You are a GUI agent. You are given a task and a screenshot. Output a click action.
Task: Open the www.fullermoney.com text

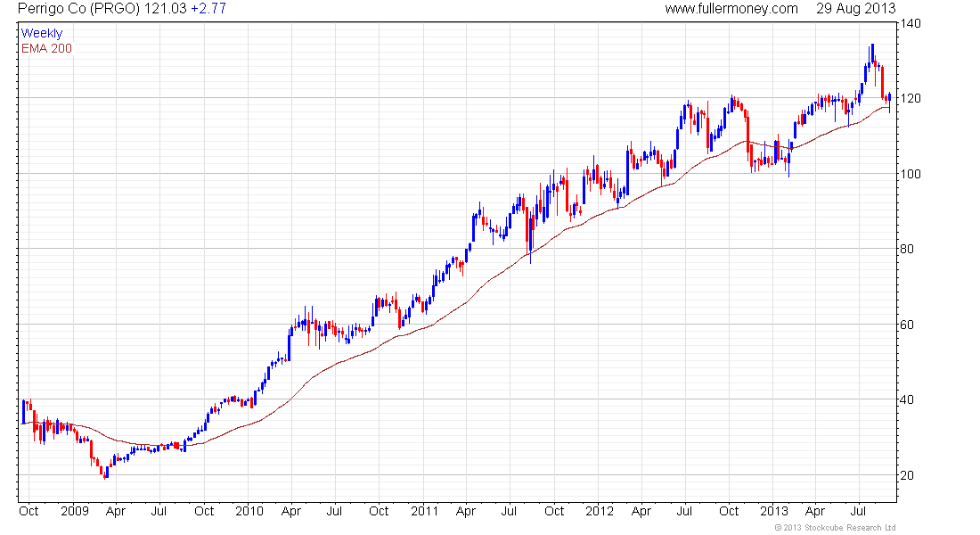click(731, 9)
